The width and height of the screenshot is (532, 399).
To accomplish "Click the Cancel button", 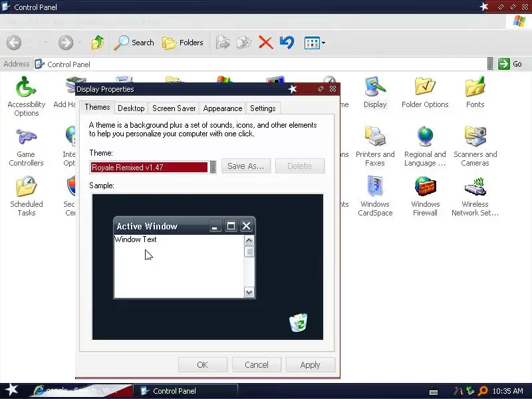I will pyautogui.click(x=257, y=364).
